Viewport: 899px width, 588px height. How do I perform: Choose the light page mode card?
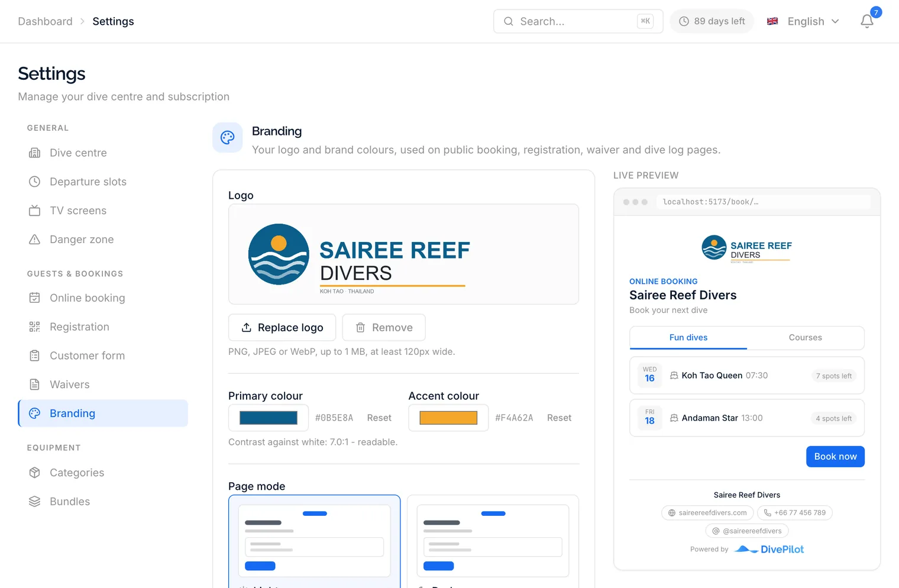click(314, 541)
